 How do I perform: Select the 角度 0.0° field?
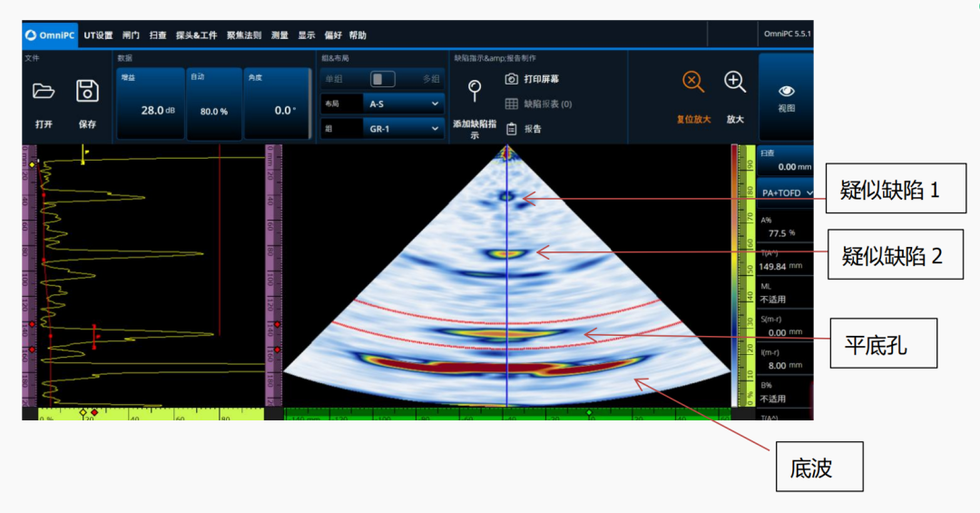point(277,104)
